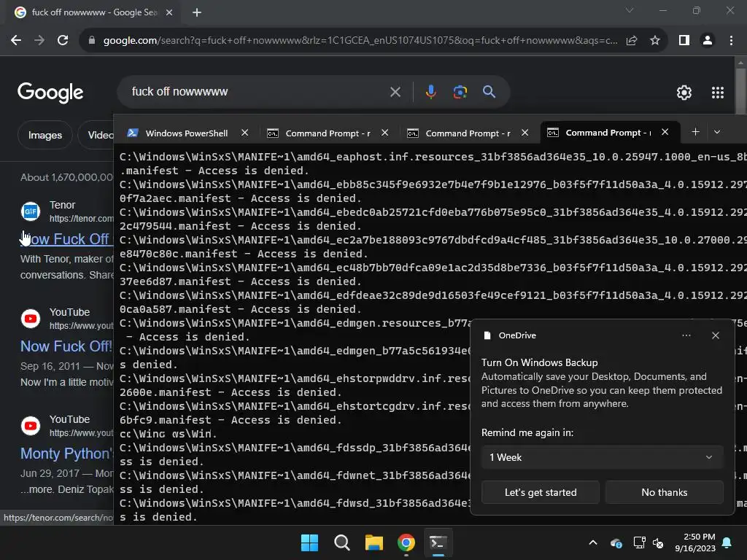Open Google quick settings gear

684,93
